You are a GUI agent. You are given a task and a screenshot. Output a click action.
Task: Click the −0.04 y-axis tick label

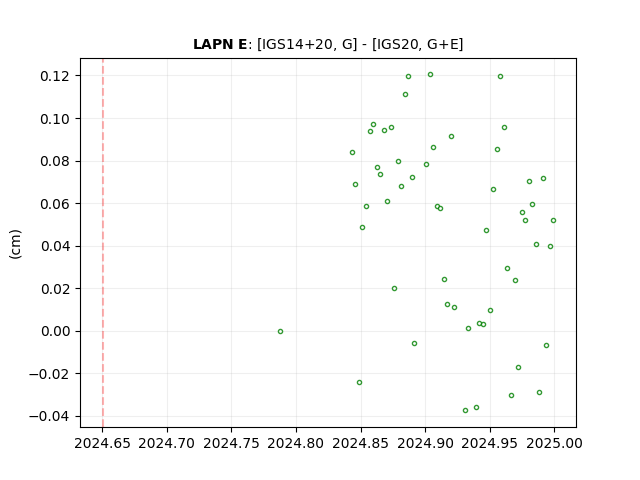pos(49,416)
